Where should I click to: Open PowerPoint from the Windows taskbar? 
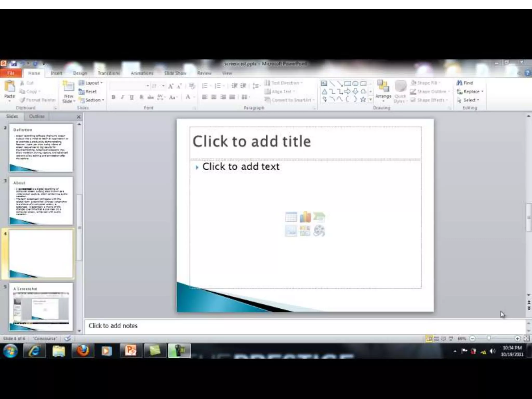pos(131,351)
